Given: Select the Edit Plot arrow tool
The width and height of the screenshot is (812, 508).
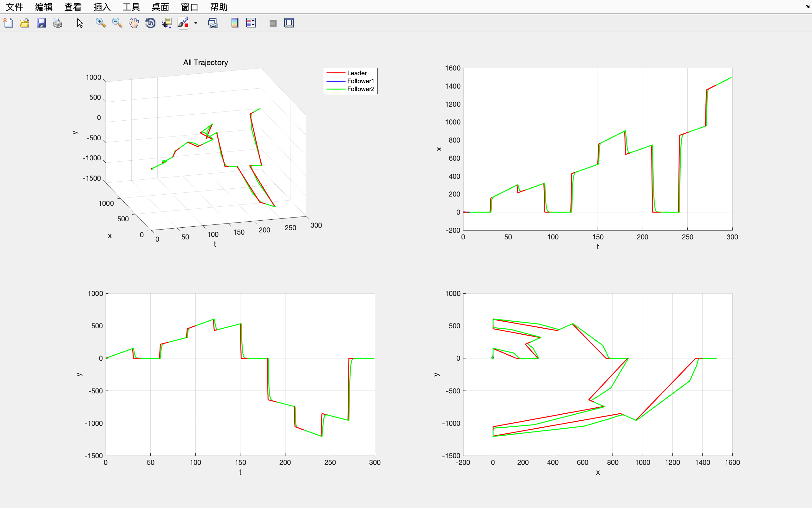Looking at the screenshot, I should click(x=80, y=23).
